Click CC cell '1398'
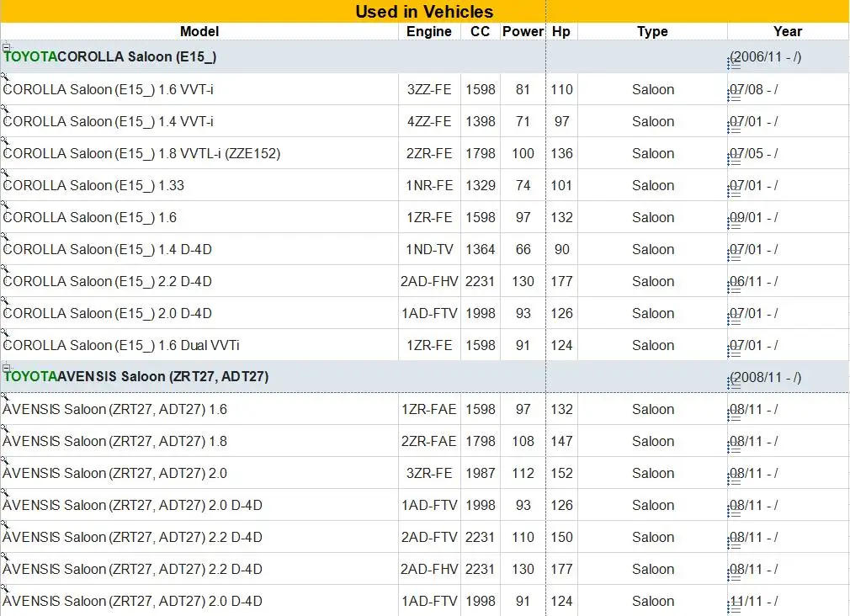Viewport: 850px width, 616px height. [481, 121]
